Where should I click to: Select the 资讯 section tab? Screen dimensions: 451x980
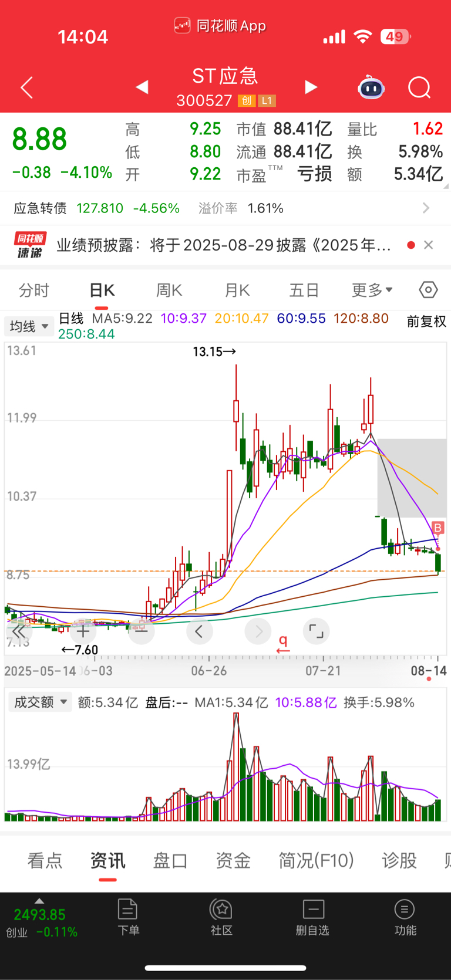click(107, 861)
